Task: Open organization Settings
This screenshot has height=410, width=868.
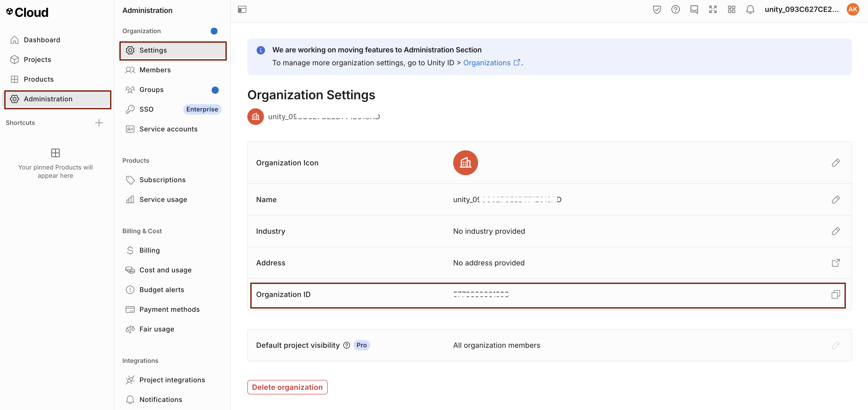Action: pyautogui.click(x=173, y=51)
